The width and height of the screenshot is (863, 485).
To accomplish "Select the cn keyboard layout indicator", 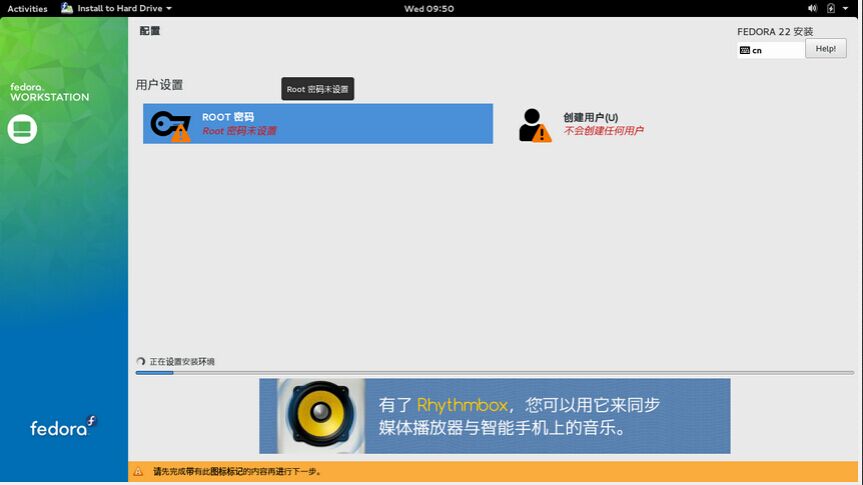I will pyautogui.click(x=771, y=50).
